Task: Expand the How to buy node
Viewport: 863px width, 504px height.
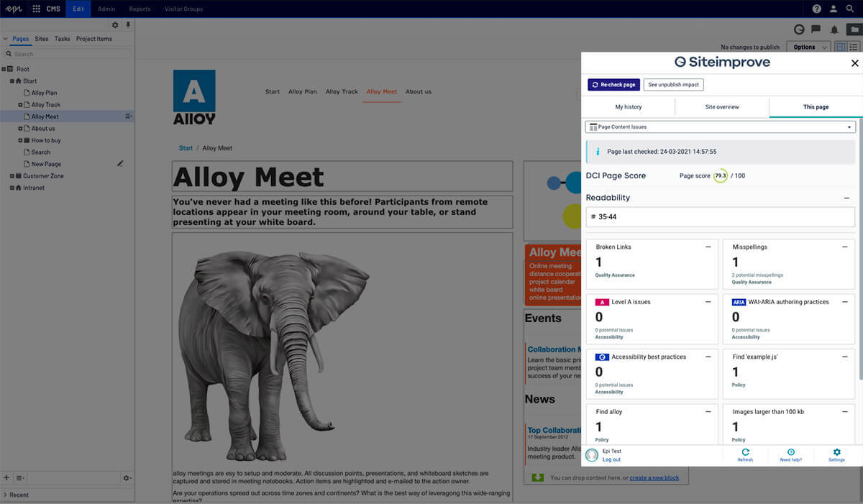Action: coord(20,140)
